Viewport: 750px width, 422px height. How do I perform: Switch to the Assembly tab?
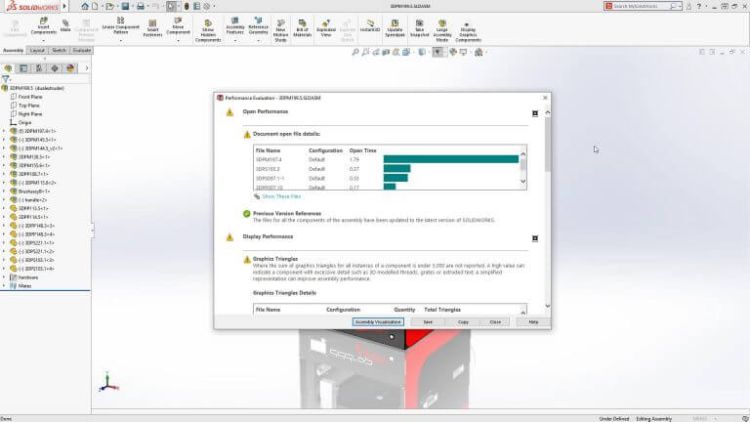pos(13,50)
